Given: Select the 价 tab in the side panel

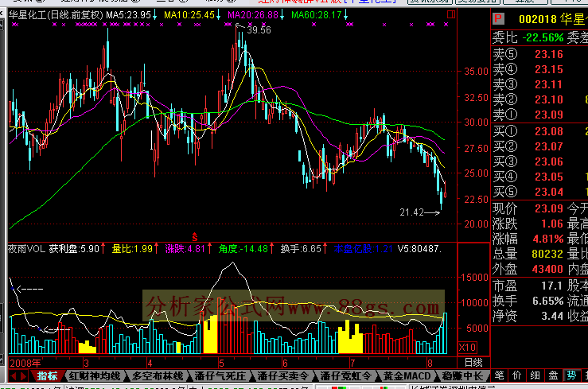Looking at the screenshot, I should pos(517,376).
